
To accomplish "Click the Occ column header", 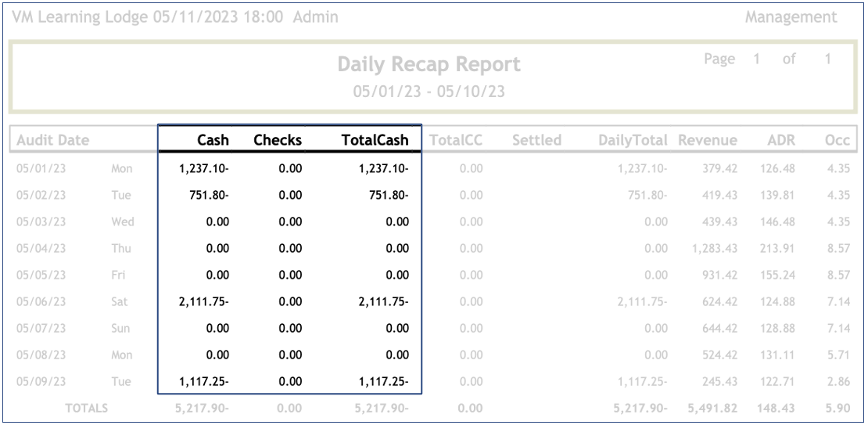I will pos(832,140).
